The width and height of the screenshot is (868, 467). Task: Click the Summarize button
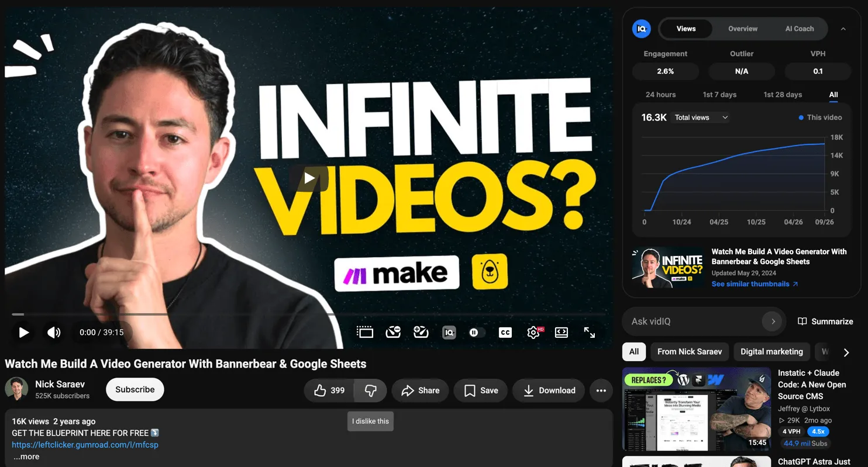click(825, 321)
